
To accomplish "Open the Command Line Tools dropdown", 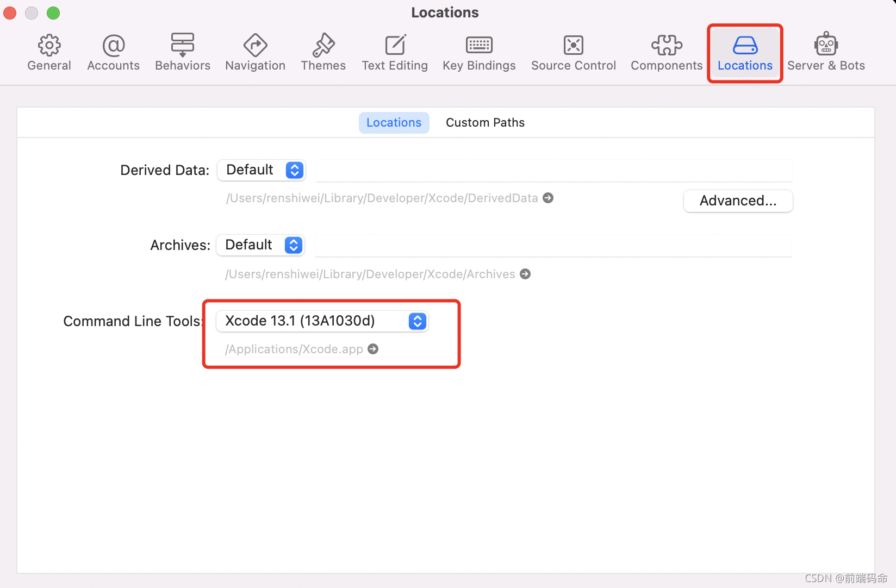I will click(x=322, y=321).
